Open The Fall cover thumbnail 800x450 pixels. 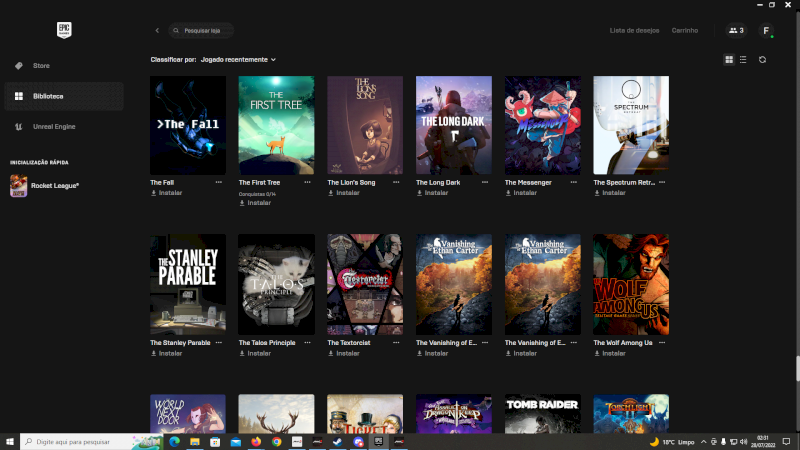[x=188, y=126]
